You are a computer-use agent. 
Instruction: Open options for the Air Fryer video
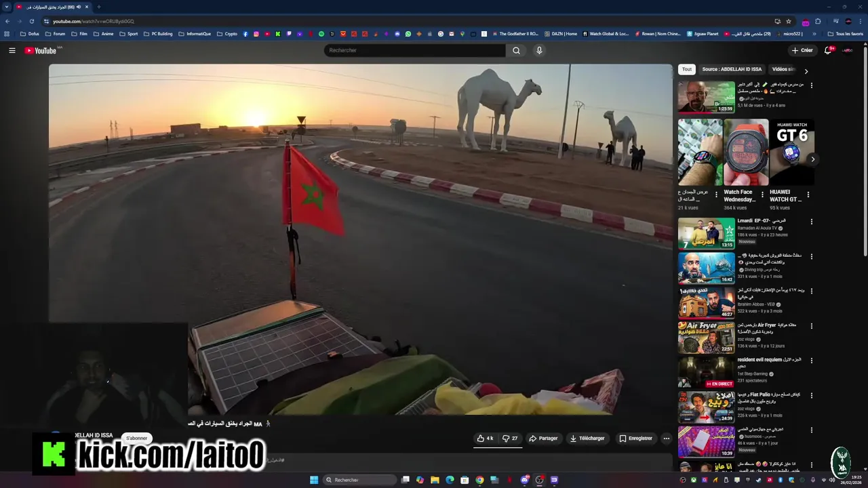[811, 326]
